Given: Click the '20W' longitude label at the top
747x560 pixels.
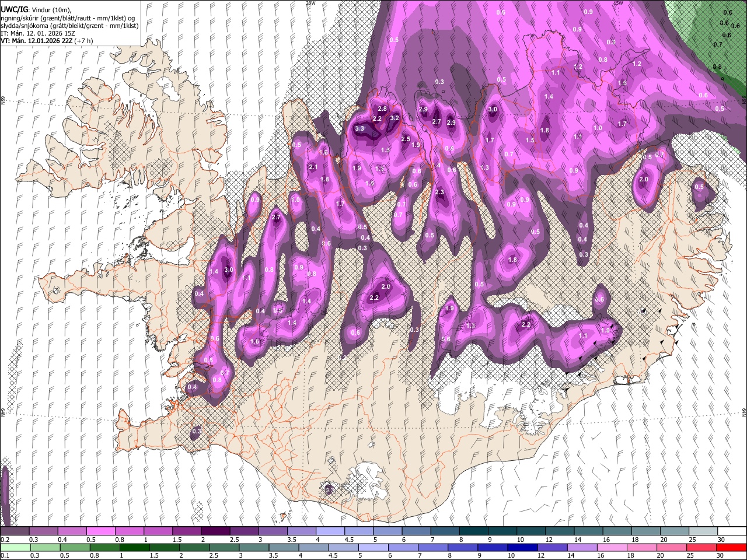Looking at the screenshot, I should click(310, 3).
